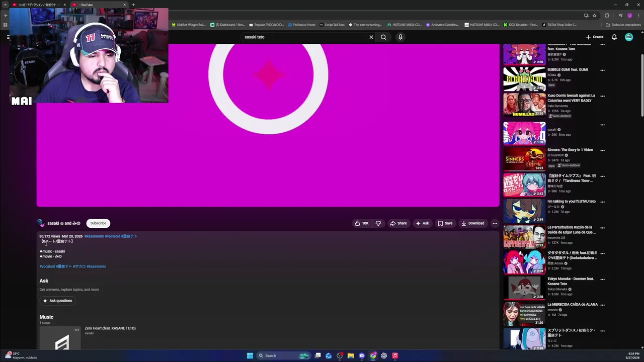Bookmark this page with the star icon
The image size is (644, 362).
pos(594,15)
